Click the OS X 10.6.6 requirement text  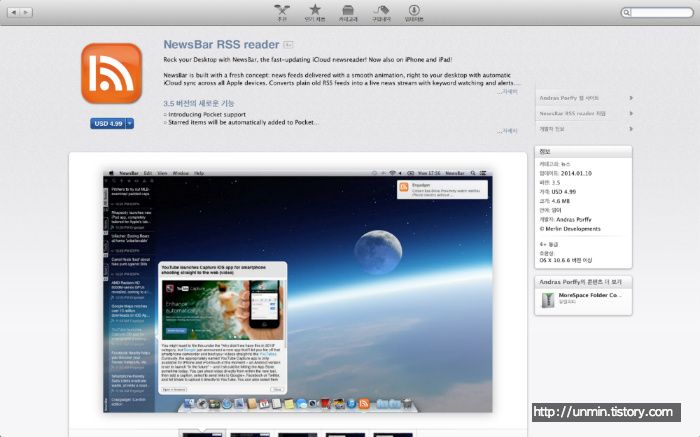566,260
